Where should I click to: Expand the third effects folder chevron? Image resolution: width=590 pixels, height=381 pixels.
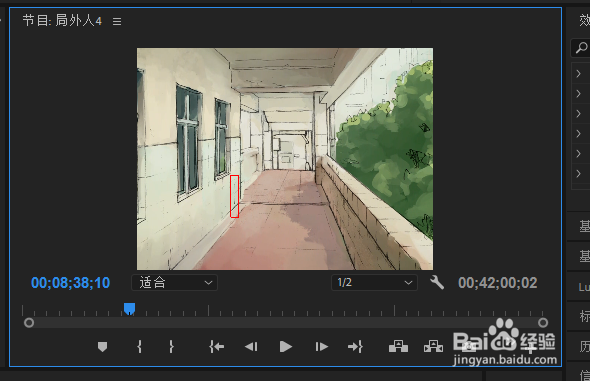pos(578,114)
